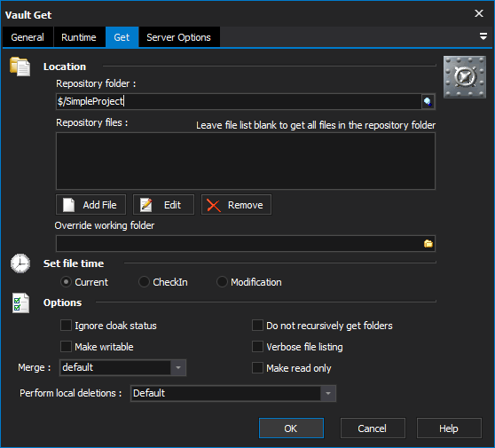Click the Add File button
The width and height of the screenshot is (495, 448).
tap(90, 205)
